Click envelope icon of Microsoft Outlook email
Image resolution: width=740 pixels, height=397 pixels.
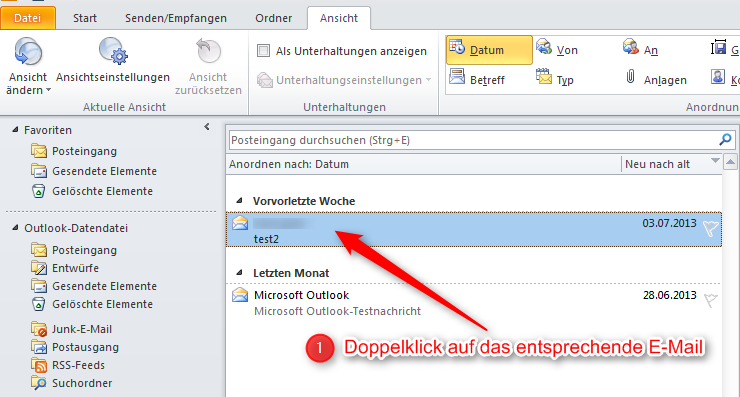click(240, 295)
